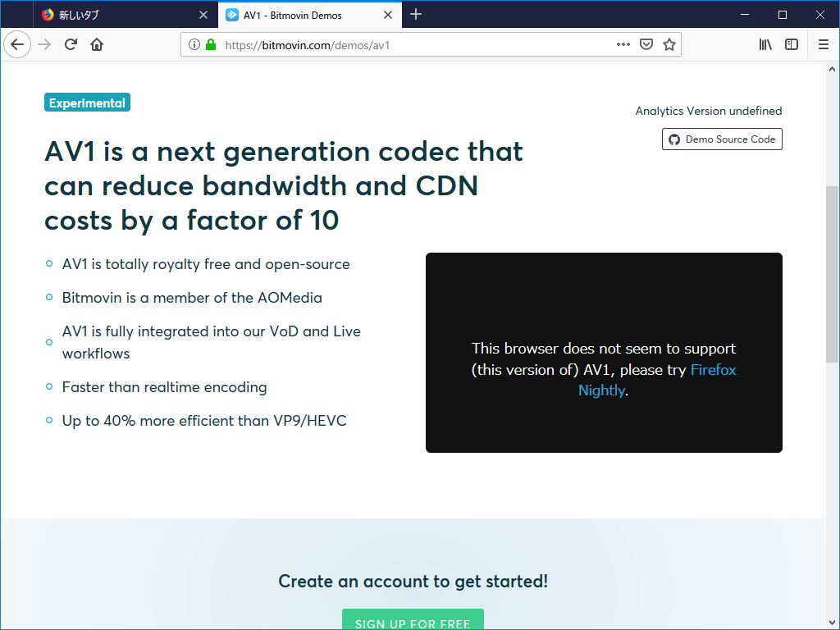Image resolution: width=840 pixels, height=630 pixels.
Task: Bookmark this page with the star
Action: 669,44
